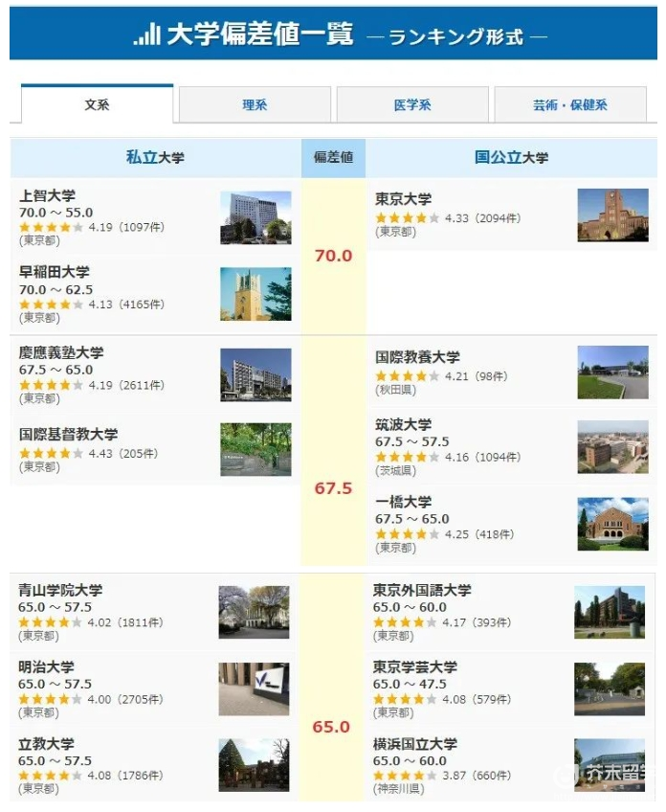Click the 東京学芸大学 star rating
666x812 pixels.
point(405,700)
